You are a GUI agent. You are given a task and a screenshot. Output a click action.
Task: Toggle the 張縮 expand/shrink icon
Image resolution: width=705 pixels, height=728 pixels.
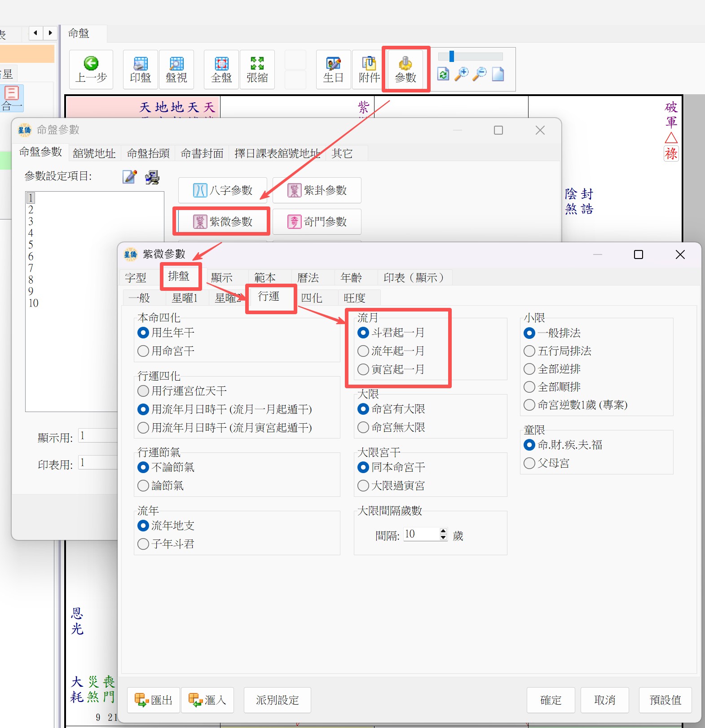coord(257,64)
